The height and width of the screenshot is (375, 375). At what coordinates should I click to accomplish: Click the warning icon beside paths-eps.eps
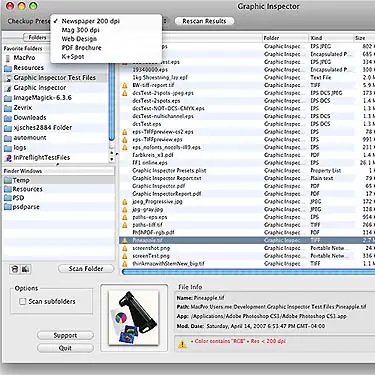pos(125,217)
